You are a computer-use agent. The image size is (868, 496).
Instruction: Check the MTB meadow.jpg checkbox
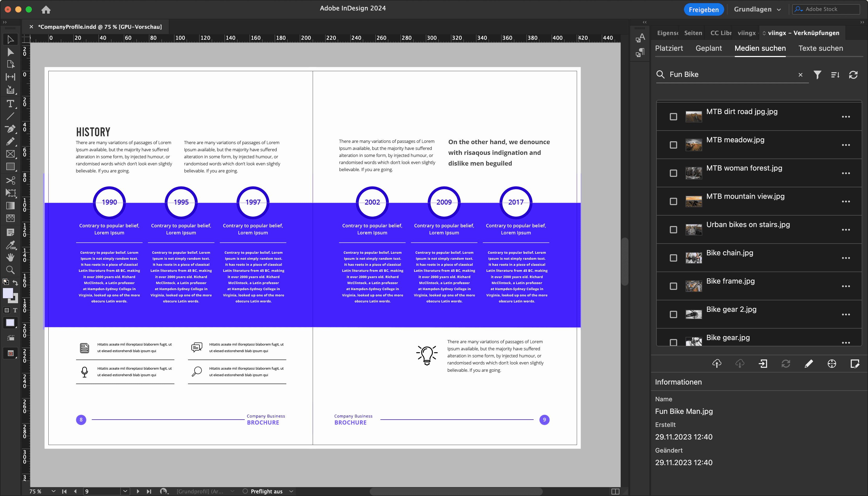point(673,145)
